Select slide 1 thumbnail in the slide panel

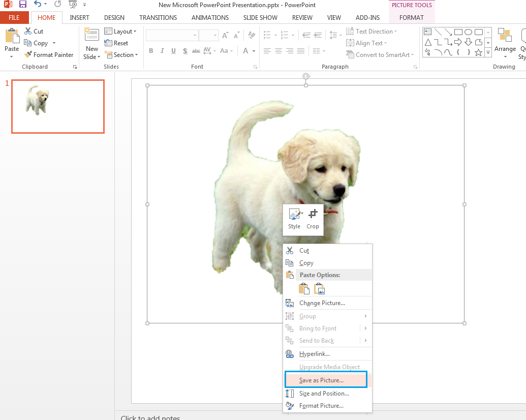pos(57,106)
